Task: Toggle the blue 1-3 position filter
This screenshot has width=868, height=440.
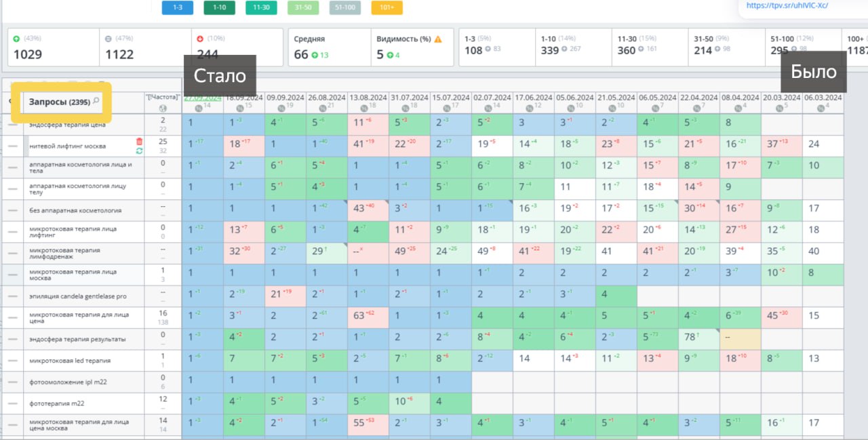Action: [x=178, y=7]
